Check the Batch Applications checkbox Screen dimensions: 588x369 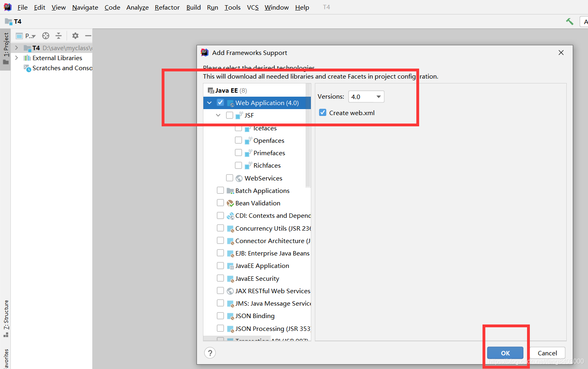220,190
